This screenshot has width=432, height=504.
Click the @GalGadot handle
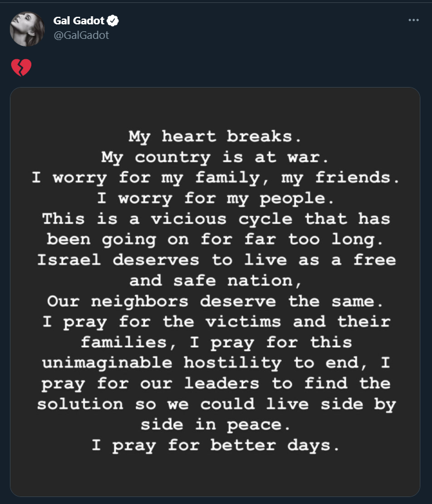[x=81, y=35]
